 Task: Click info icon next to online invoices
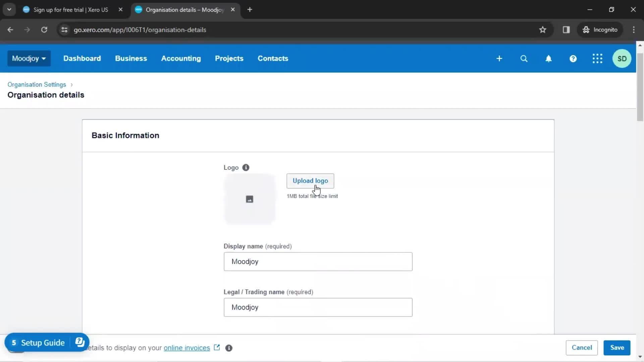click(x=229, y=348)
